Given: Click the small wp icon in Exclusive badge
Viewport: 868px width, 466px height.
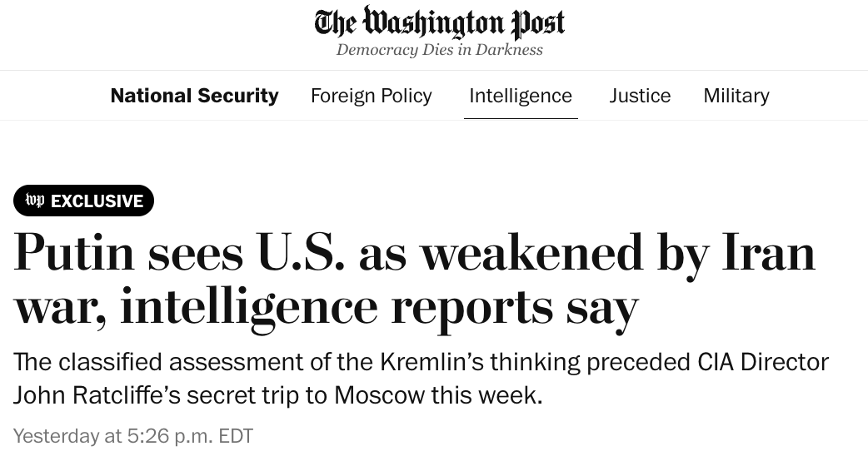Looking at the screenshot, I should click(x=35, y=200).
